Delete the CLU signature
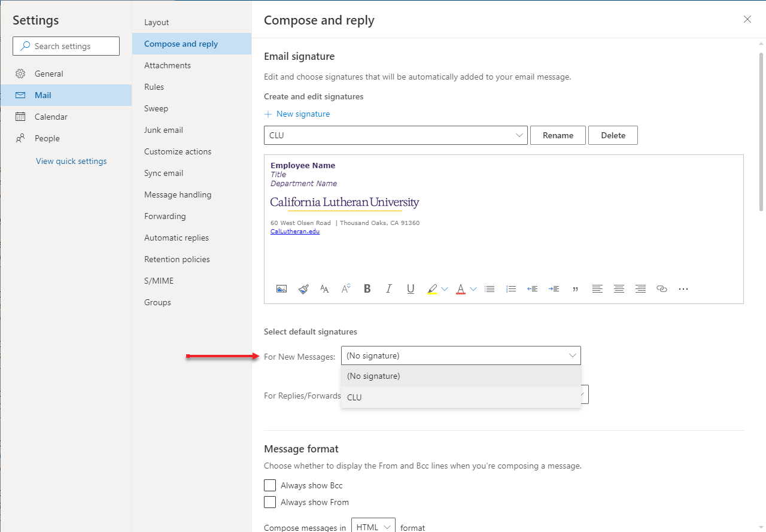Image resolution: width=766 pixels, height=532 pixels. point(613,135)
